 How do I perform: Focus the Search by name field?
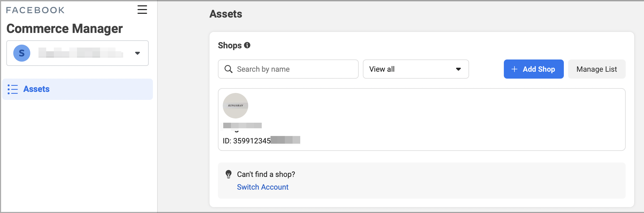tap(288, 69)
